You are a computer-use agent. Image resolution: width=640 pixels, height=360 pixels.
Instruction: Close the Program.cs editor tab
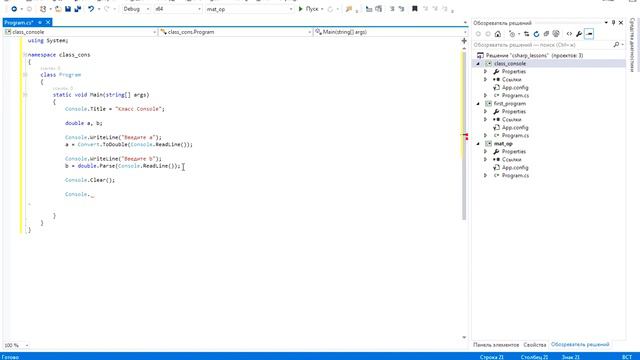[x=48, y=22]
